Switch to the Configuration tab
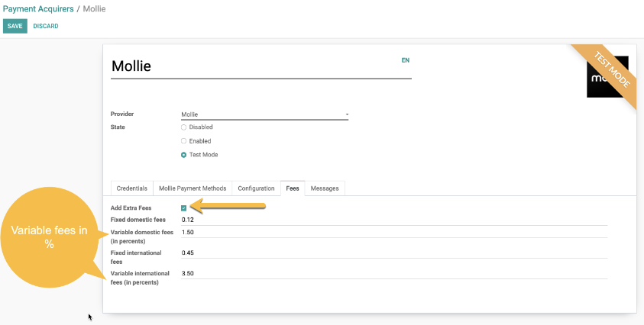The image size is (644, 325). [256, 188]
